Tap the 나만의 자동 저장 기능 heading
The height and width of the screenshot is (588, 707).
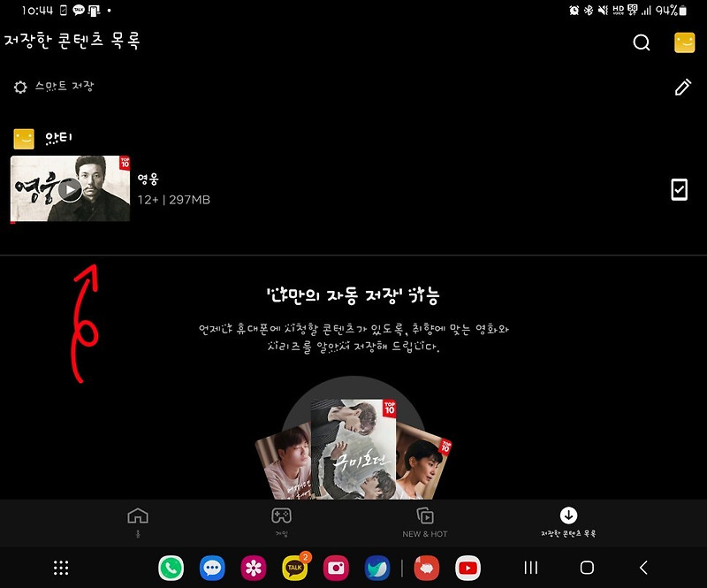[353, 296]
